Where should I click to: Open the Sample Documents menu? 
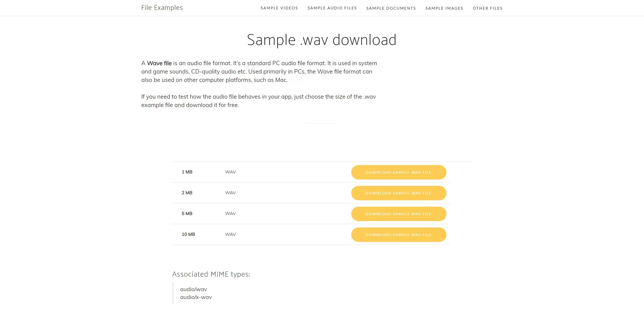[x=391, y=8]
